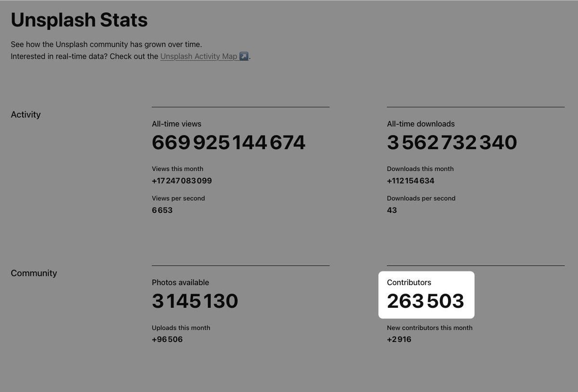
Task: Click the Unsplash Stats heading
Action: 79,20
